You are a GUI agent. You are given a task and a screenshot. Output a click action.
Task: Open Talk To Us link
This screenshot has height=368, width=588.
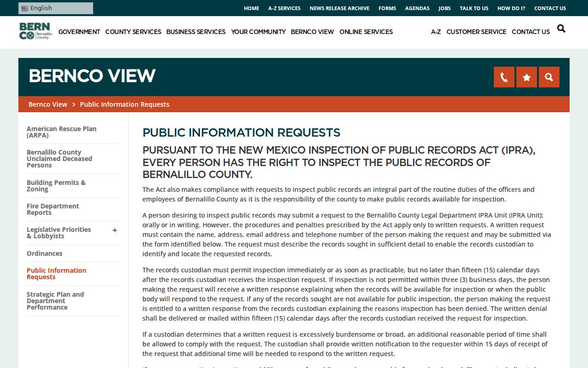pyautogui.click(x=474, y=8)
